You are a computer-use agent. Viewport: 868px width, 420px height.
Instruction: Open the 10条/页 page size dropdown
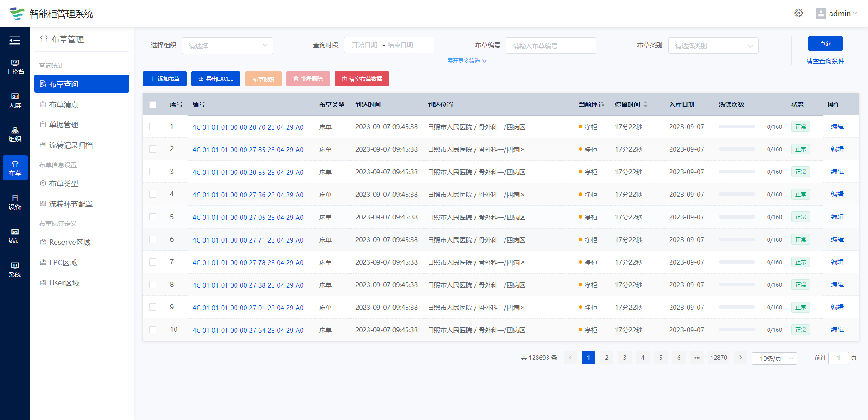(774, 358)
